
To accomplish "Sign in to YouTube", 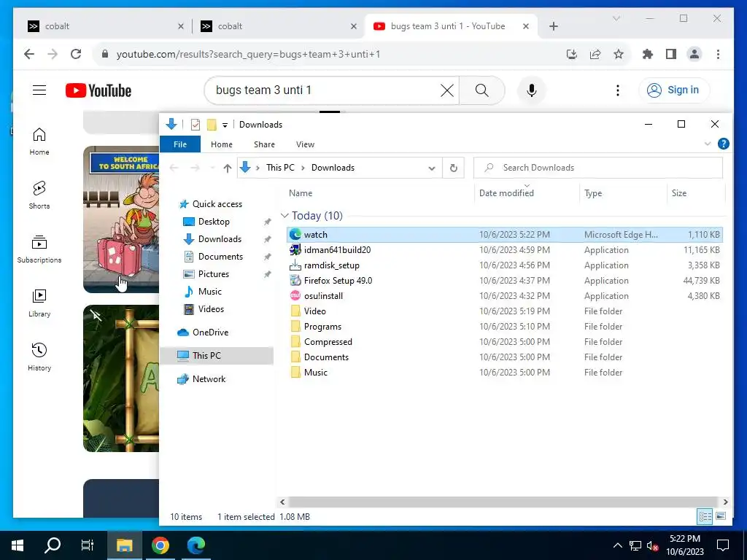I will pyautogui.click(x=674, y=90).
